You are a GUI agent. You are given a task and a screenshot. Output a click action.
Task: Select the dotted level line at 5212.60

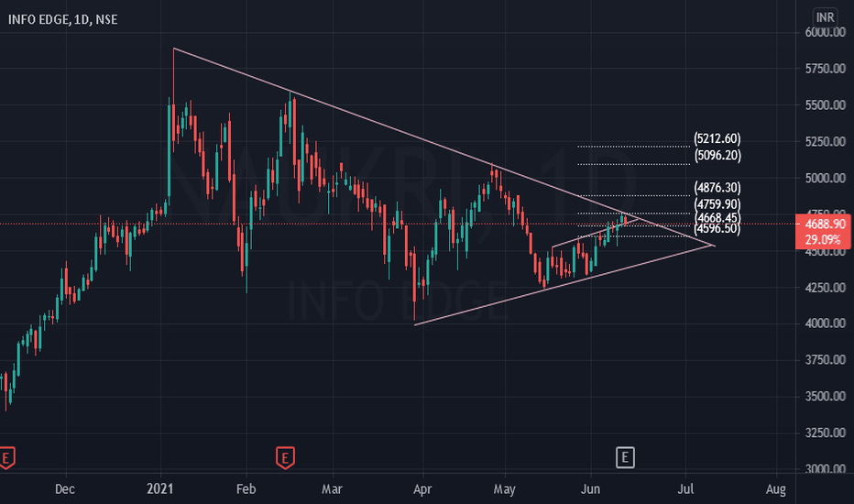[633, 147]
